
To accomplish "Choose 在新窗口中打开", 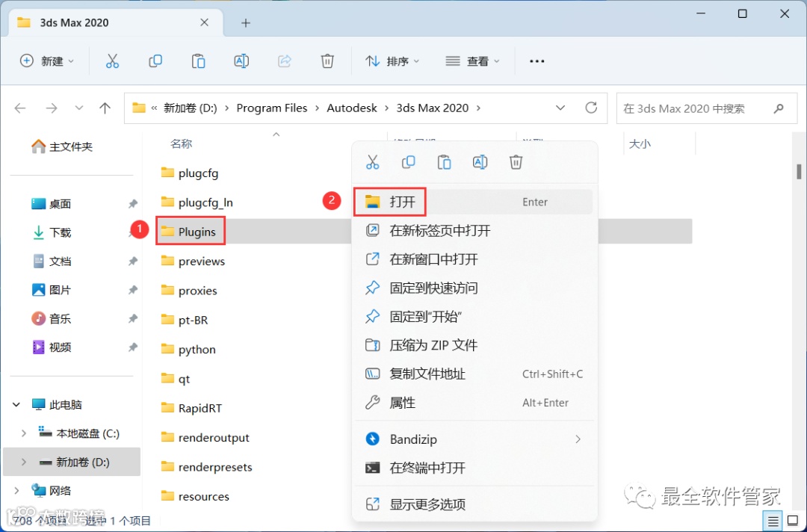I will (474, 259).
